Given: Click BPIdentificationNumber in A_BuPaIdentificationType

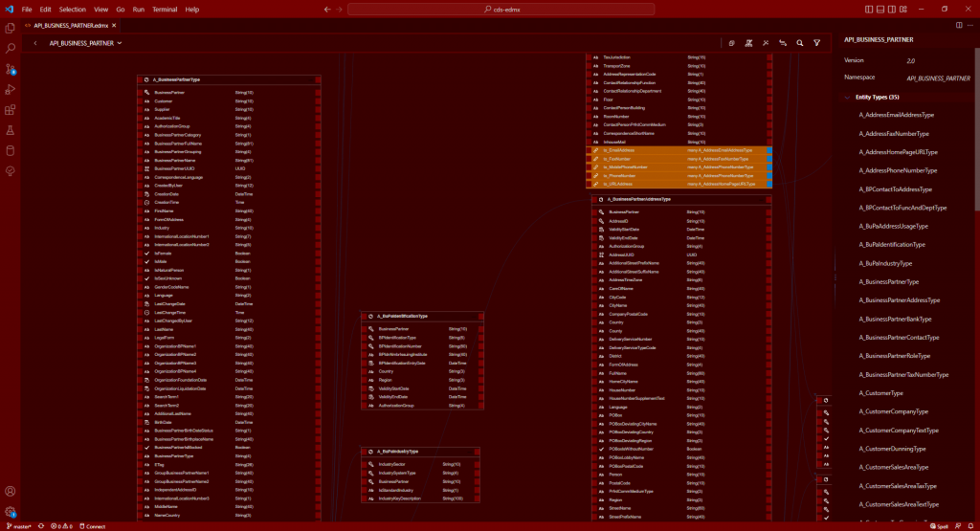Looking at the screenshot, I should click(x=422, y=346).
